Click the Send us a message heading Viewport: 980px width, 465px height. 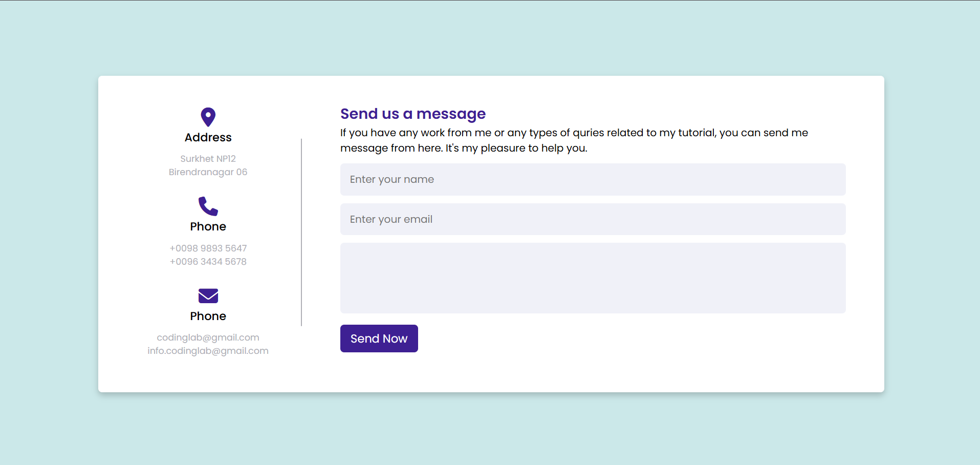(413, 114)
